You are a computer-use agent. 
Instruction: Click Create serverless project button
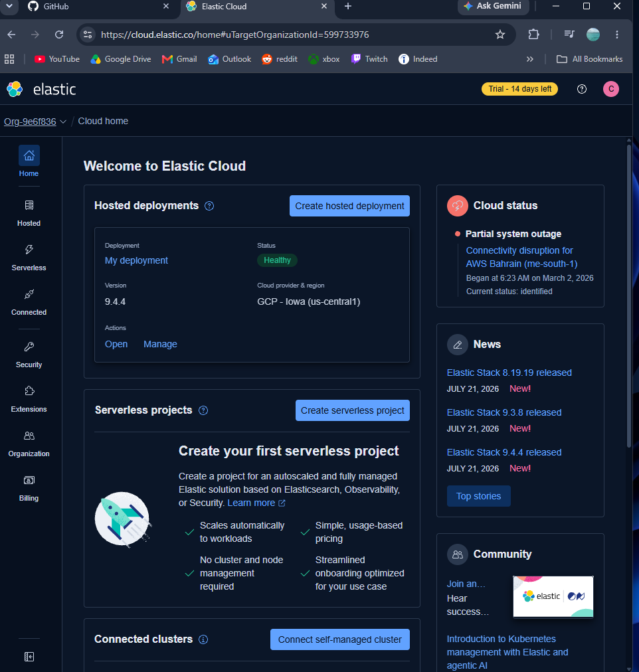(352, 410)
